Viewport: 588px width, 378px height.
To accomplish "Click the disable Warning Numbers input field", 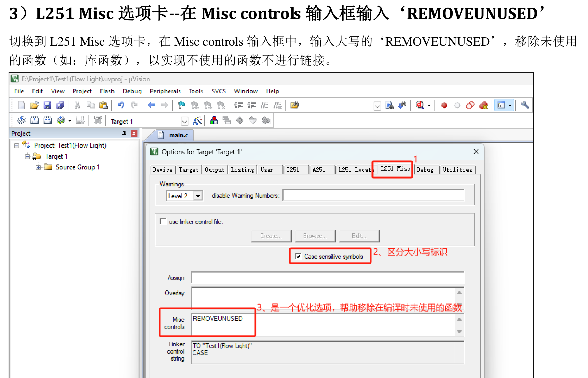I will click(373, 196).
